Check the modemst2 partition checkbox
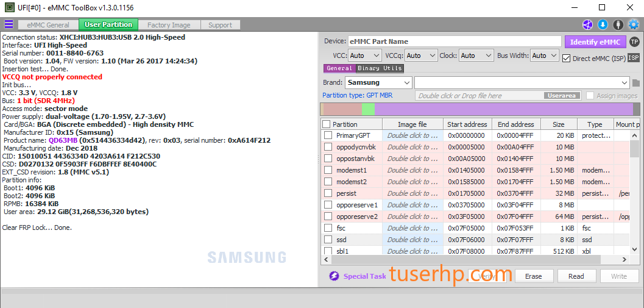The width and height of the screenshot is (644, 308). [328, 181]
